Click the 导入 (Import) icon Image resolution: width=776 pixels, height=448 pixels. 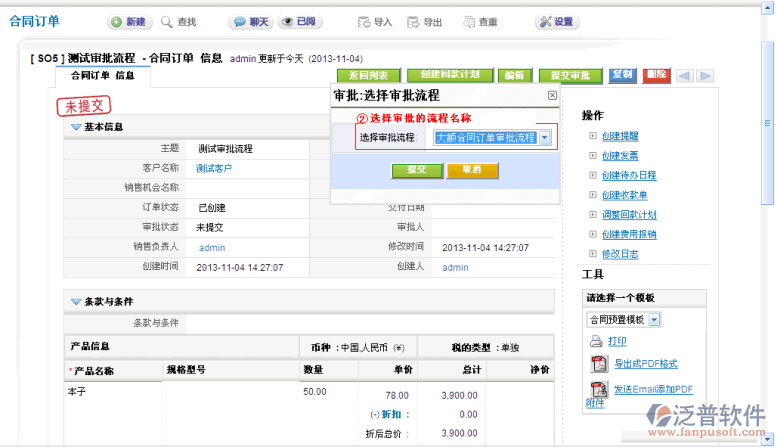[374, 21]
